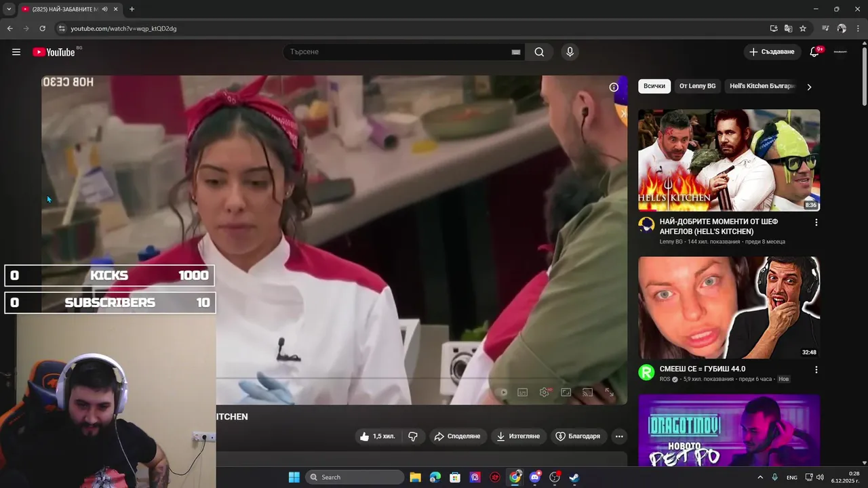Open the Chrome profile avatar
Viewport: 868px width, 488px height.
point(842,28)
